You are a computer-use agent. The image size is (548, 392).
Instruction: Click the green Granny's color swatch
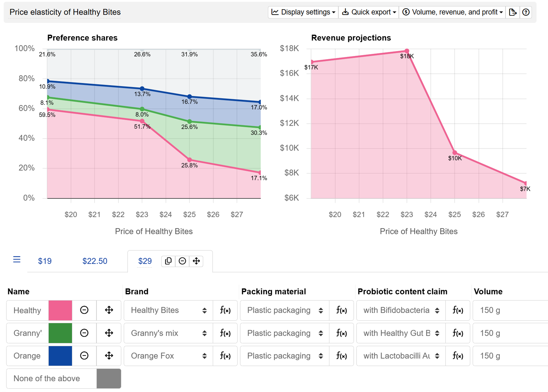(60, 333)
